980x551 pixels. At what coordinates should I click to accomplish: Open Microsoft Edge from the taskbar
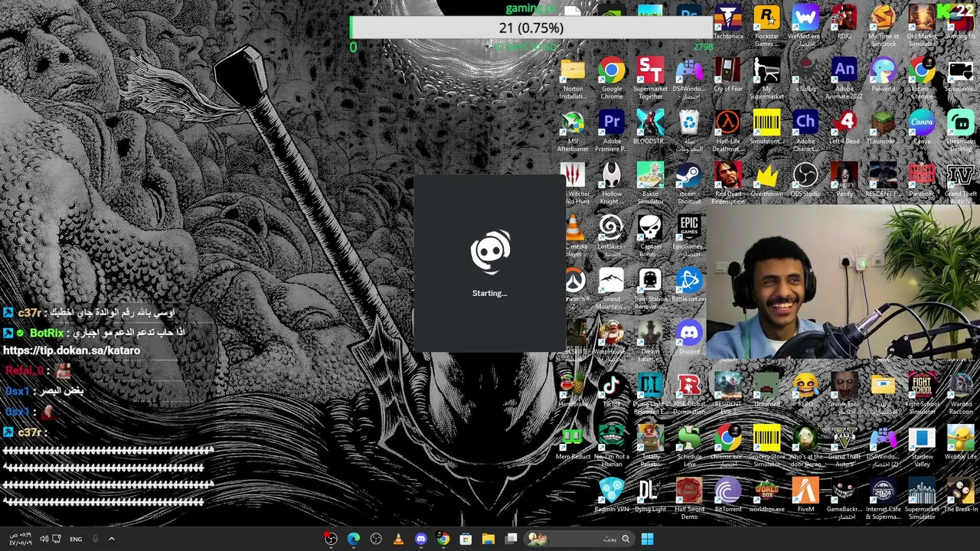point(353,539)
